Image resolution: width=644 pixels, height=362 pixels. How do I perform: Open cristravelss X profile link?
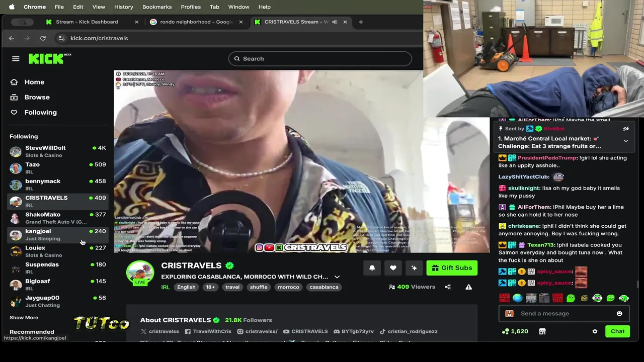coord(160,331)
